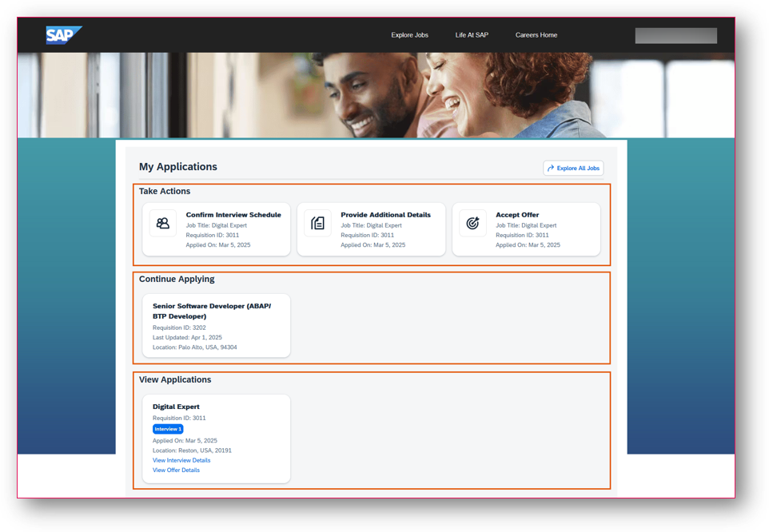
Task: Click Requisition ID: 3202 text
Action: [179, 328]
